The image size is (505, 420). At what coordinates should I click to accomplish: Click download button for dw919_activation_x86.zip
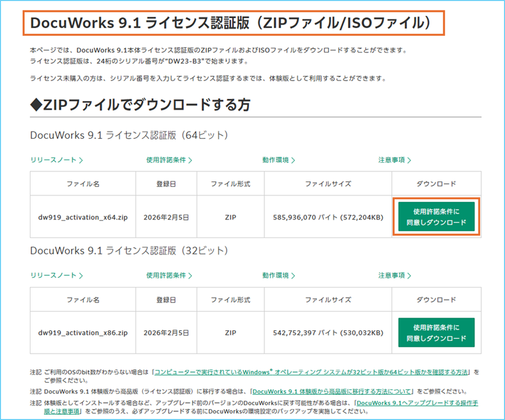tap(437, 332)
